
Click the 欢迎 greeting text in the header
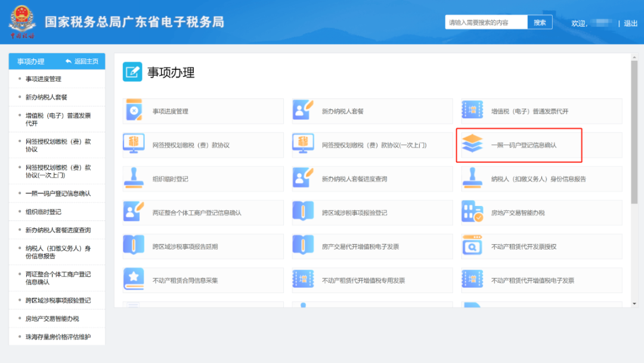tap(578, 23)
